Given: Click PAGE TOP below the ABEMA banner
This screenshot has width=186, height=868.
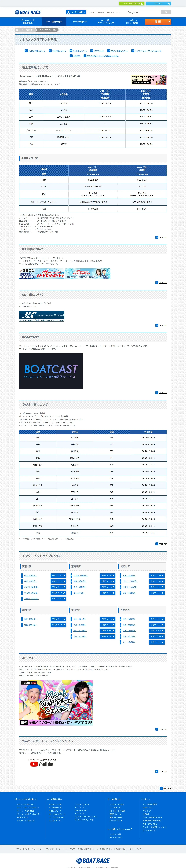Looking at the screenshot, I should click(x=161, y=729).
